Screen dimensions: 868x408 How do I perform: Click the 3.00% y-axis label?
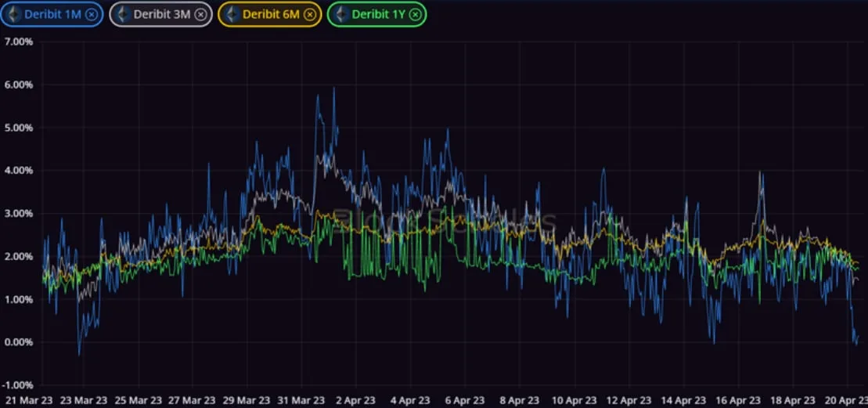[x=18, y=213]
